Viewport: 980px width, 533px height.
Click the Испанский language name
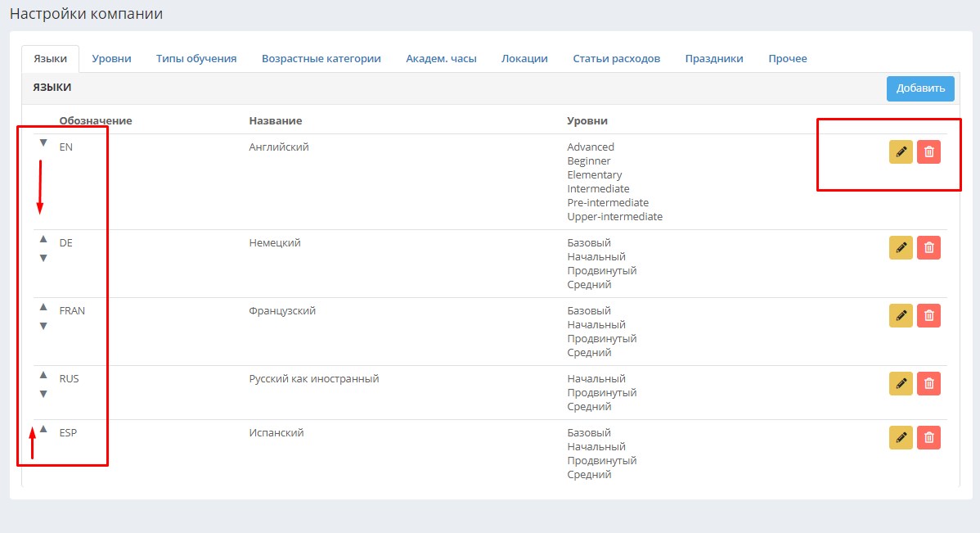pyautogui.click(x=276, y=433)
